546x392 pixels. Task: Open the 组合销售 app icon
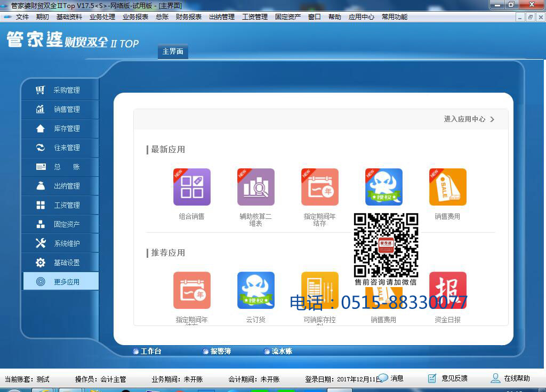[x=192, y=187]
